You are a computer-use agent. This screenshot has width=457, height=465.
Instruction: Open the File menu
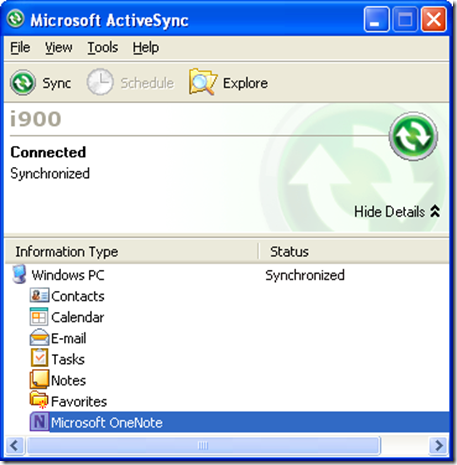tap(20, 48)
